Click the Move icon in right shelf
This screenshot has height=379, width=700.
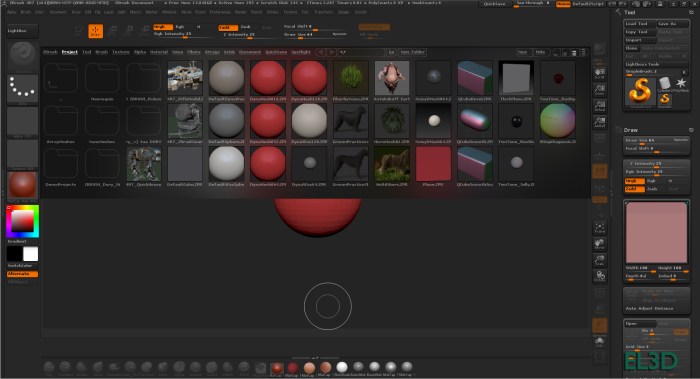[x=600, y=244]
